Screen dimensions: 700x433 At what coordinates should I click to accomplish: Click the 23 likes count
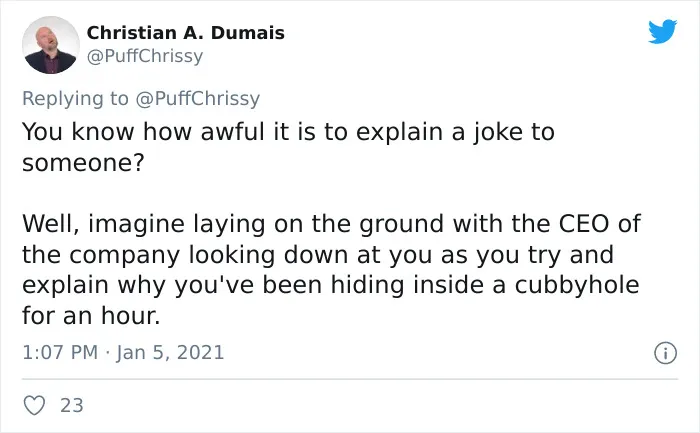point(72,405)
